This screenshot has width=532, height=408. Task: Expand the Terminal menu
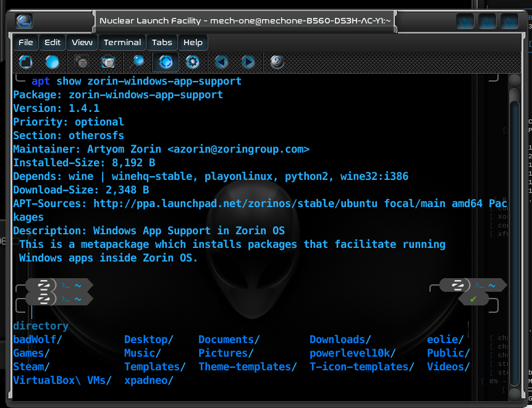pos(122,43)
